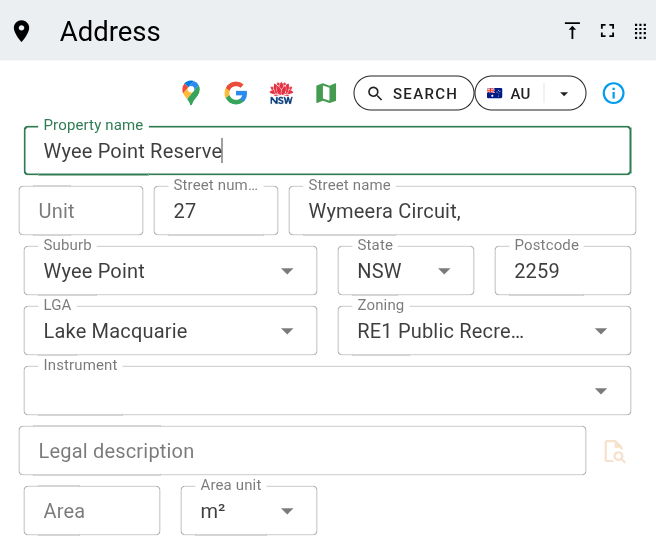Open the NSW government lookup icon
The image size is (656, 550).
[281, 93]
